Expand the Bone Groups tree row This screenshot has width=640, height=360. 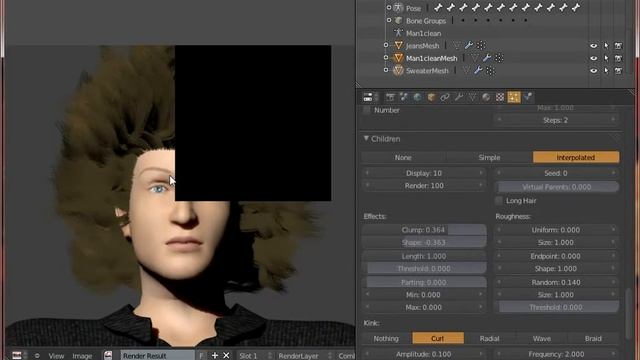(389, 20)
